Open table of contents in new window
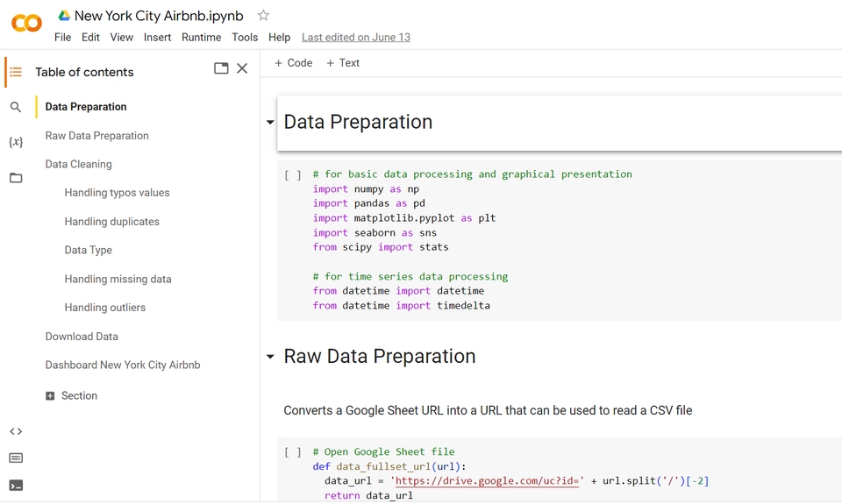842x504 pixels. [x=221, y=68]
